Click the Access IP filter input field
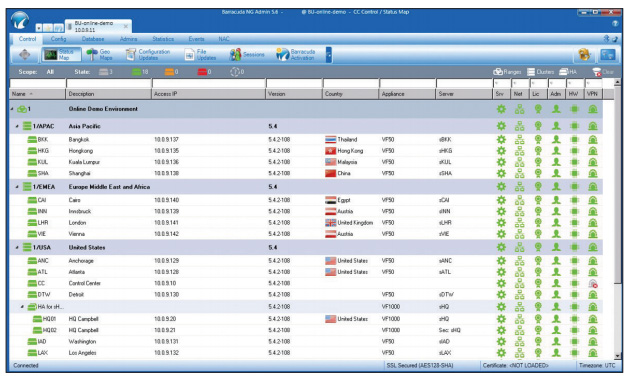 [209, 83]
